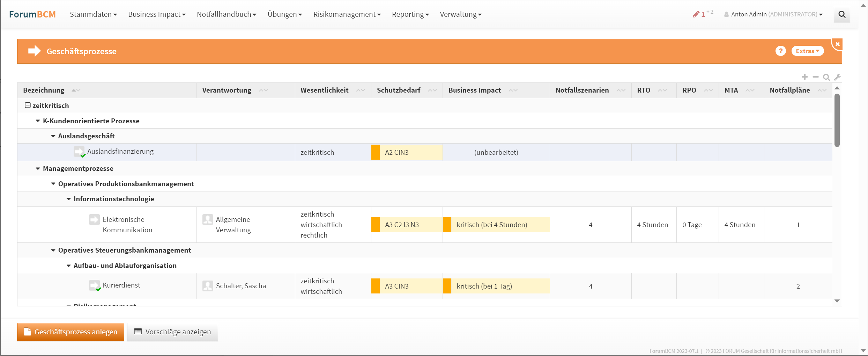The width and height of the screenshot is (868, 356).
Task: Open the Risikomanagement menu
Action: (x=347, y=14)
